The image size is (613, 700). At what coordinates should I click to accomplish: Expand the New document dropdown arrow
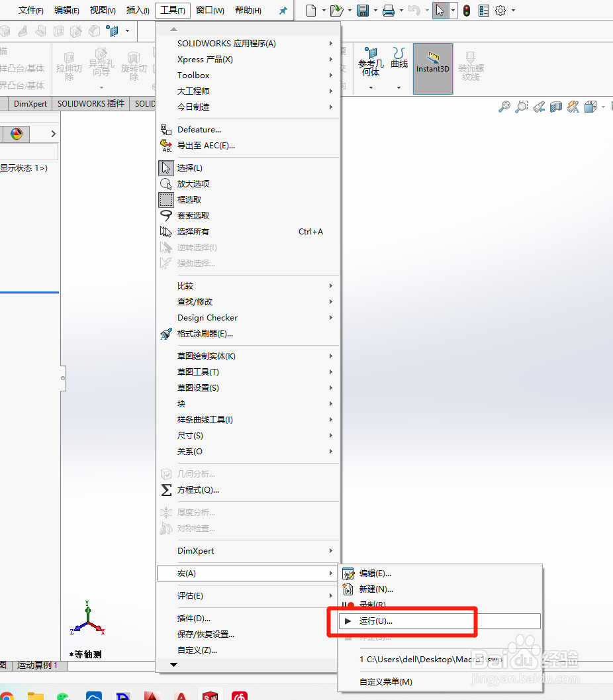[x=324, y=11]
